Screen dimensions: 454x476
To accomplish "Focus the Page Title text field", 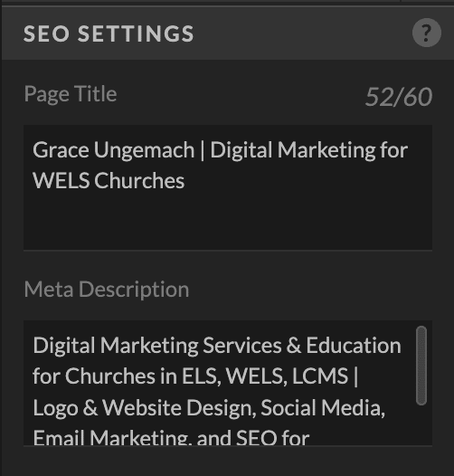I will [228, 187].
